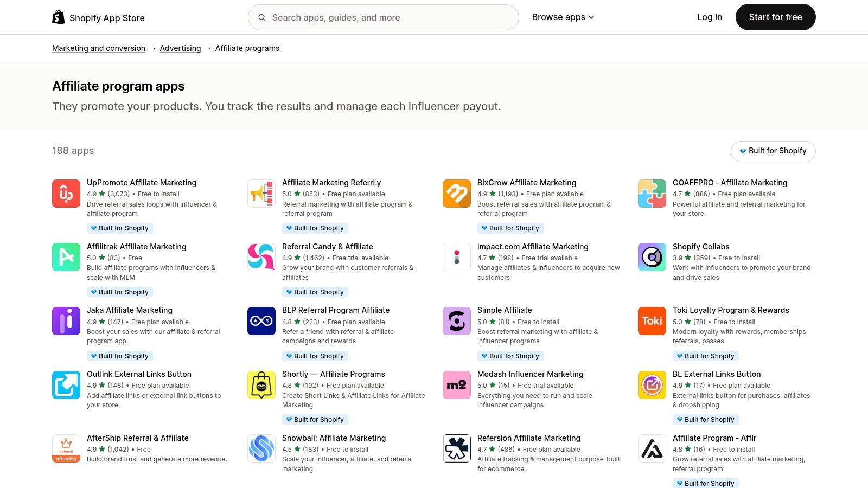Click the Modash Influencer Marketing app icon
The image size is (868, 488).
(456, 385)
